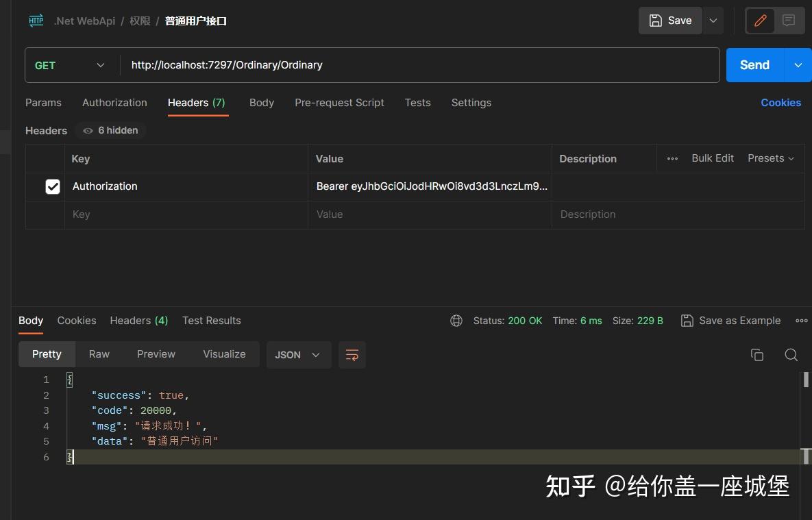The image size is (812, 520).
Task: Select the pencil edit mode icon
Action: pyautogui.click(x=760, y=21)
